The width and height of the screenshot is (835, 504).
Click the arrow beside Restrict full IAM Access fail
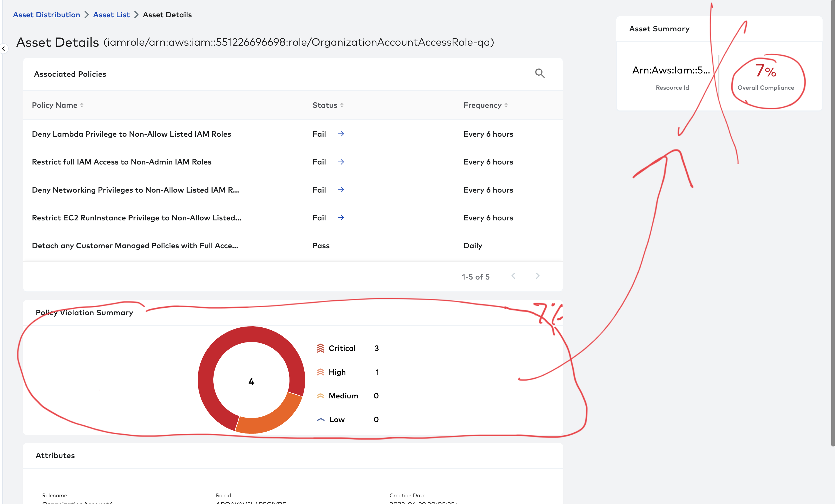[341, 162]
